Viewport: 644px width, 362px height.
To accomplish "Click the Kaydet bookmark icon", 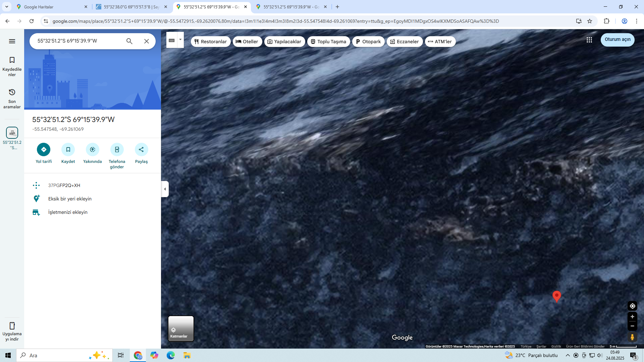I will 68,149.
